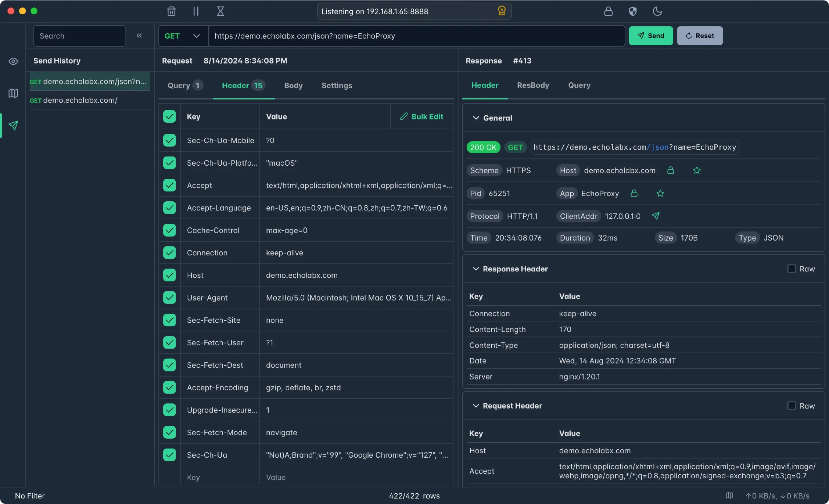Image resolution: width=829 pixels, height=504 pixels.
Task: Open the map icon in left sidebar
Action: tap(13, 93)
